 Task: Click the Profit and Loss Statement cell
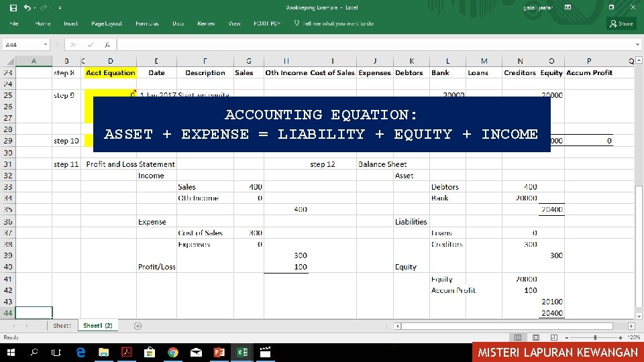pos(130,164)
